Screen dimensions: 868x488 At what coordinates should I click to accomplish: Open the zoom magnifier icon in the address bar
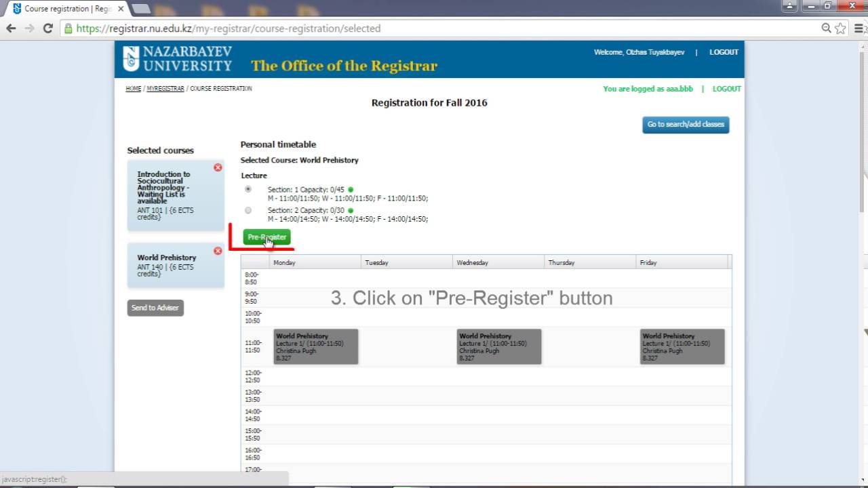click(x=826, y=28)
